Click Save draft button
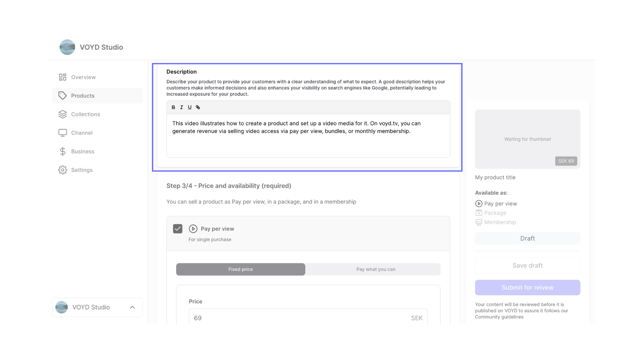The image size is (644, 362). click(527, 265)
